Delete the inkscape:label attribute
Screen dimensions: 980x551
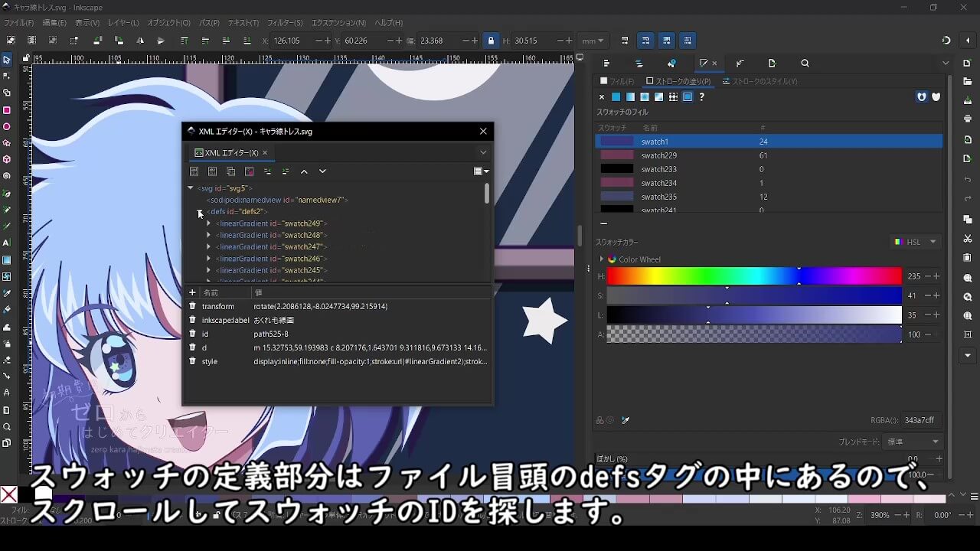point(193,320)
